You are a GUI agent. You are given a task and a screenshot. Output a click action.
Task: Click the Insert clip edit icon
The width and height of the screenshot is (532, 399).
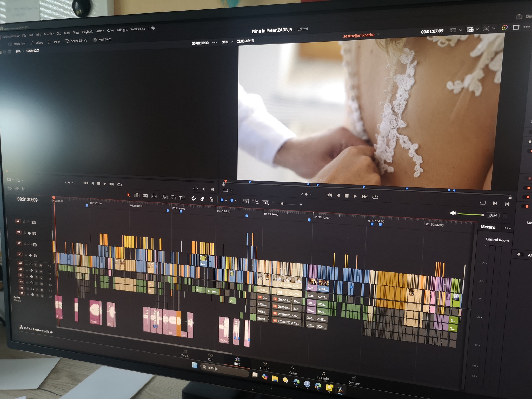(164, 197)
